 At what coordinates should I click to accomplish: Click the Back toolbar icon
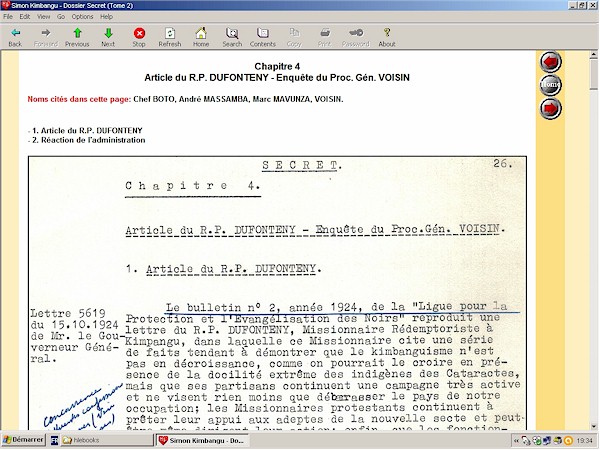pyautogui.click(x=15, y=37)
